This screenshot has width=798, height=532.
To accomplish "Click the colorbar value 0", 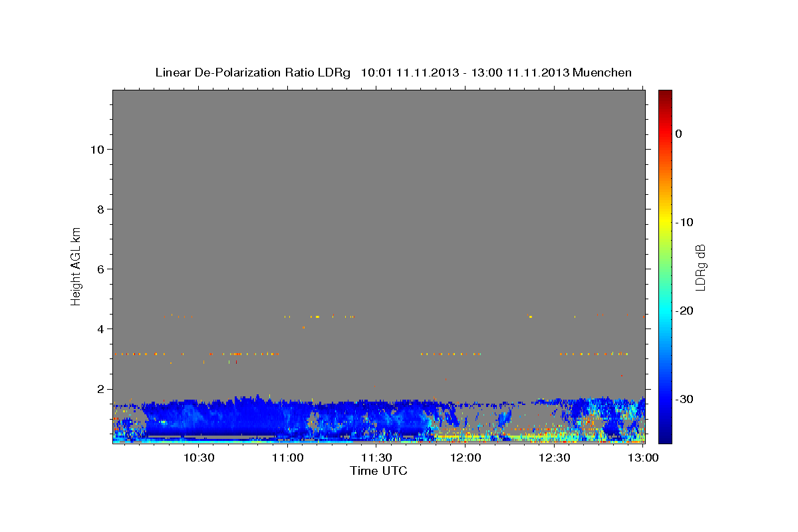I will (x=679, y=134).
